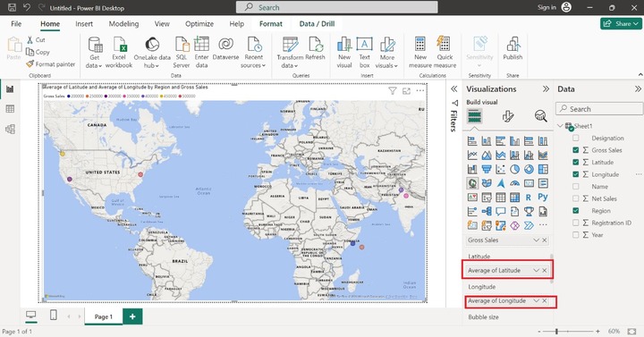The width and height of the screenshot is (644, 337).
Task: Check the Net Sales field
Action: 576,198
